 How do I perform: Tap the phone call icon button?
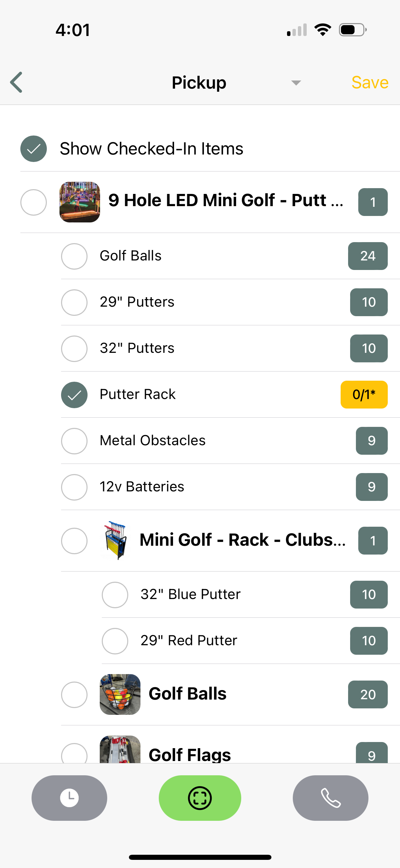pyautogui.click(x=330, y=798)
